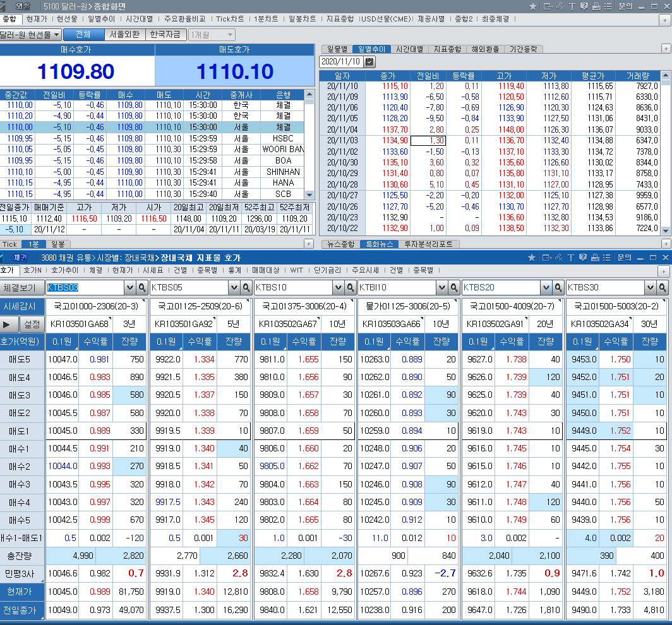Screen dimensions: 672x625
Task: Expand the KTBS20 code dropdown arrow
Action: tap(546, 288)
